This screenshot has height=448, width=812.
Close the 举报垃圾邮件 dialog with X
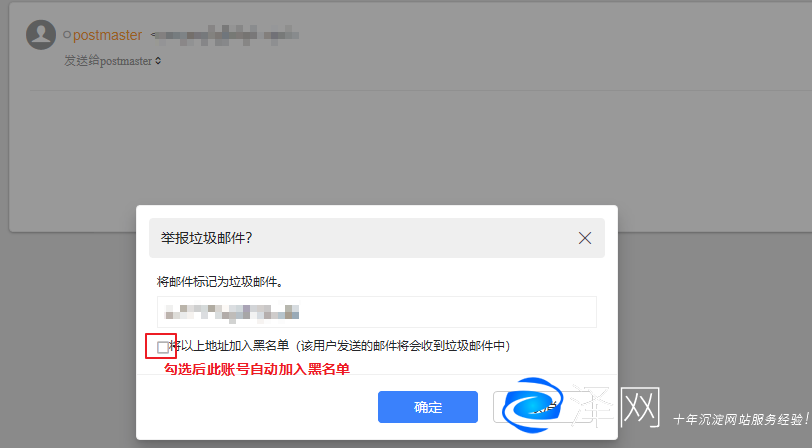[585, 238]
